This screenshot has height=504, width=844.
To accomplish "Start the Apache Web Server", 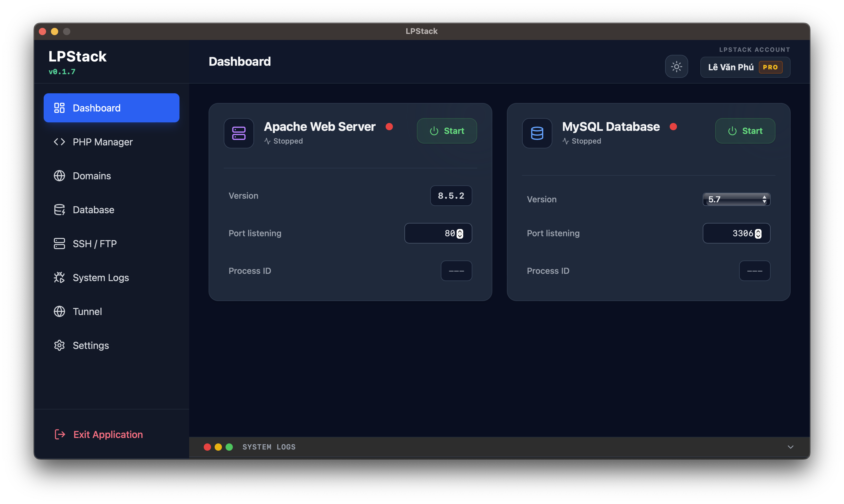I will point(447,131).
